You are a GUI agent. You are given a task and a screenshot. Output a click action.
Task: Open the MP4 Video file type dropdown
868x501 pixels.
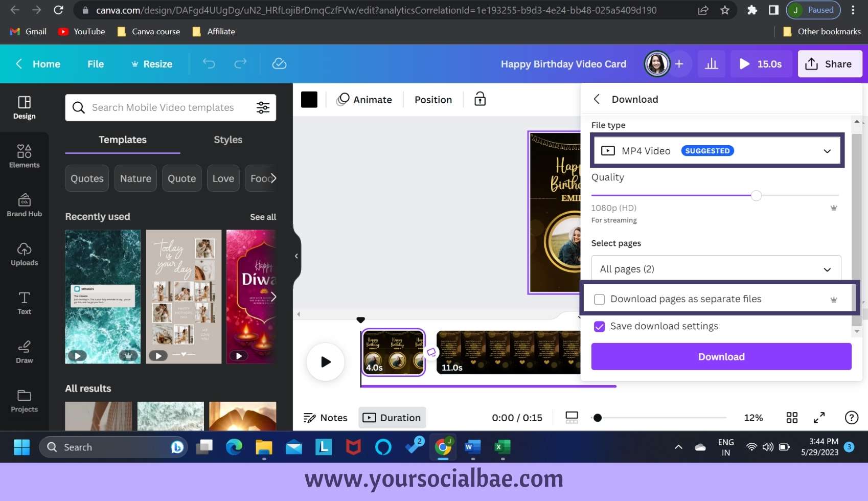pyautogui.click(x=827, y=151)
